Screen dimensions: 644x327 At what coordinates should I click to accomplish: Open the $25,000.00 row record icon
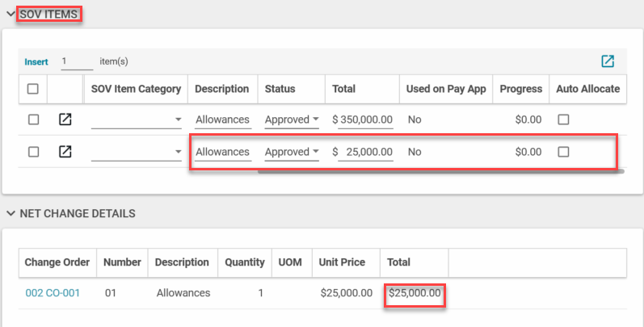coord(65,152)
